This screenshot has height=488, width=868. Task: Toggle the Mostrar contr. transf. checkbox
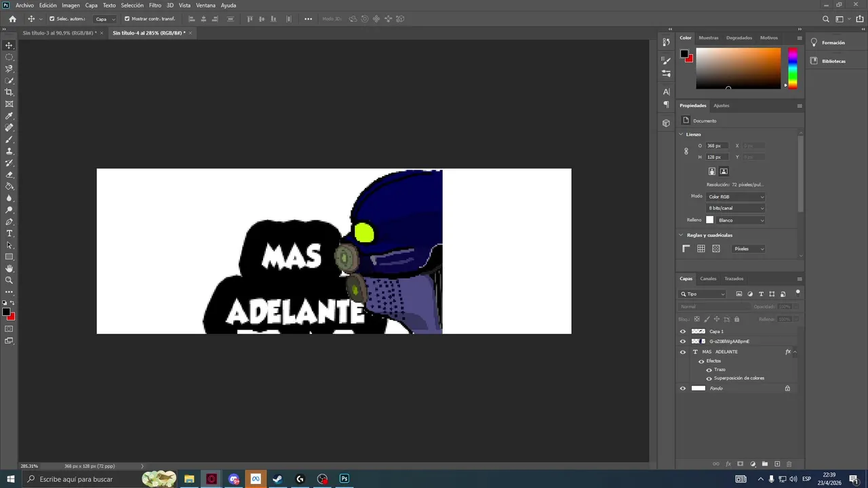pos(127,19)
